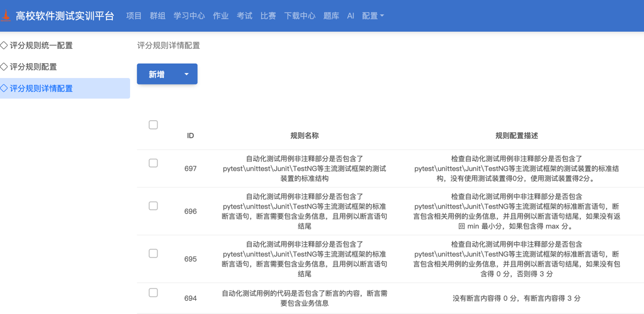Open the dropdown arrow beside 新增
The image size is (644, 314).
187,75
